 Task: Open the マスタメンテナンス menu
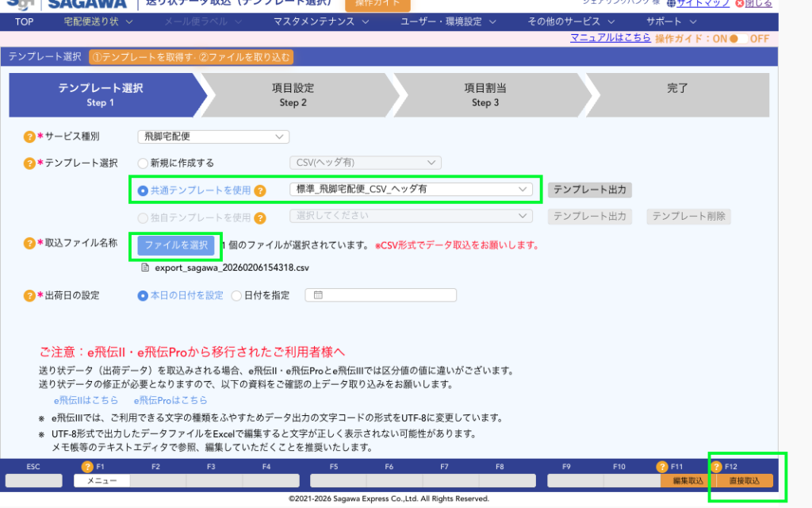point(318,21)
